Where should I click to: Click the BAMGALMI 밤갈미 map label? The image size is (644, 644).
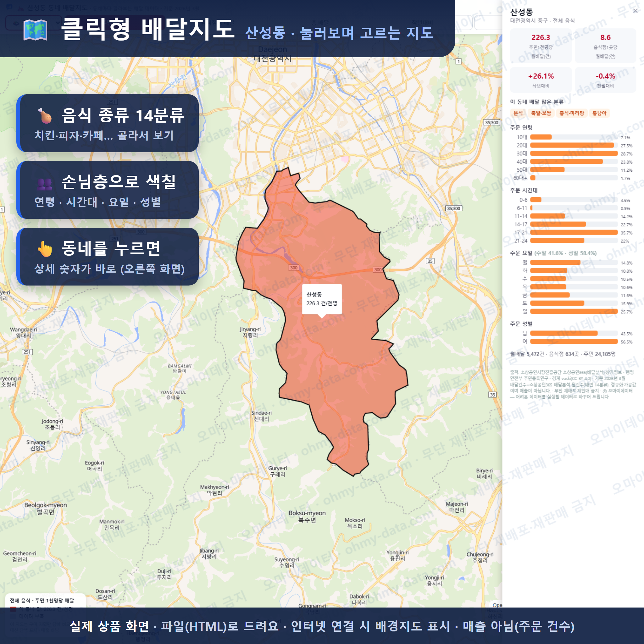180,368
